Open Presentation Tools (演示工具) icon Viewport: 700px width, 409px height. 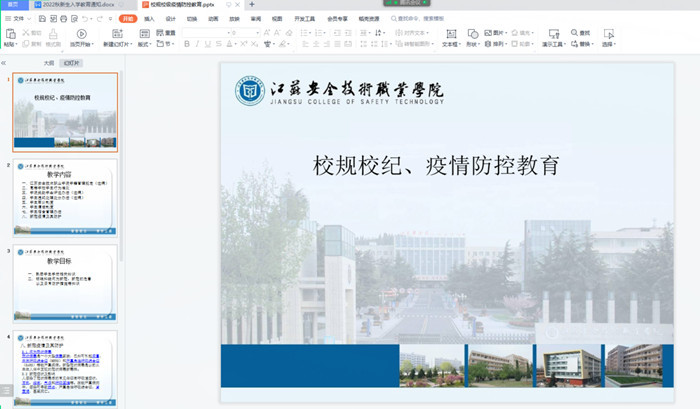[552, 33]
